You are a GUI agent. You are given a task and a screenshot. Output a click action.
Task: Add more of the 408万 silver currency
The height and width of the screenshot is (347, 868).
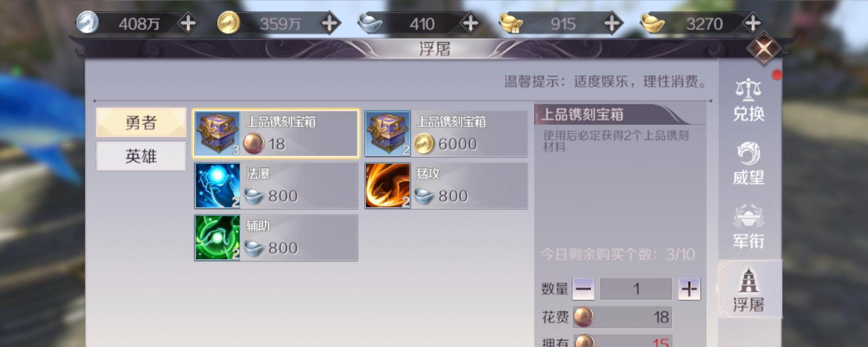[x=188, y=23]
